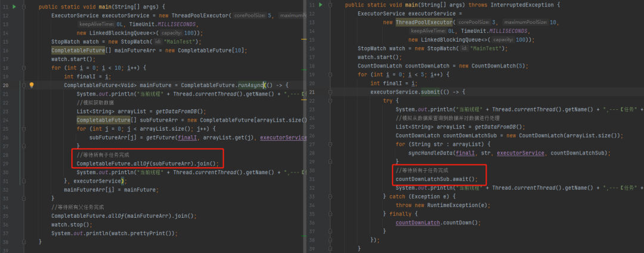This screenshot has width=644, height=253.
Task: Collapse main method fold marker in right pane
Action: point(331,5)
